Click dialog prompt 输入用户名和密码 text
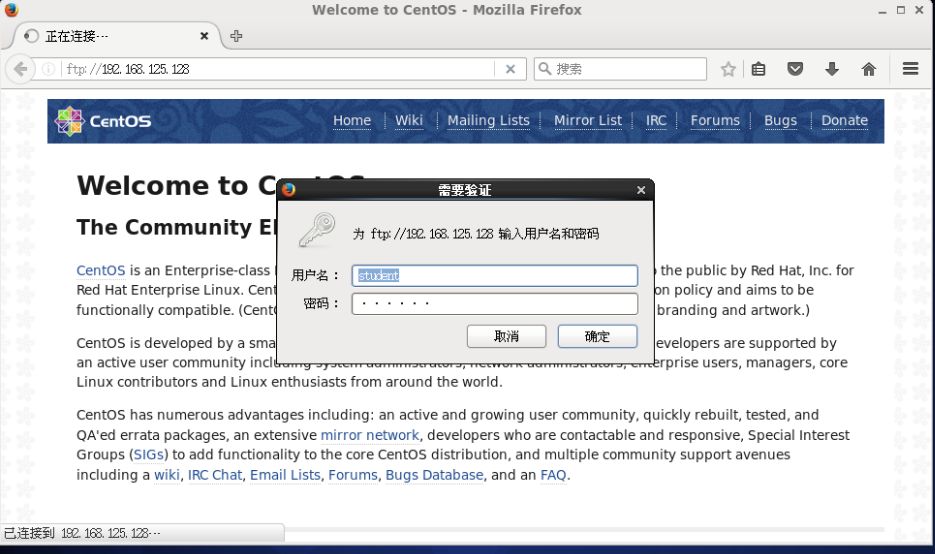Screen dimensions: 935x554 point(548,234)
